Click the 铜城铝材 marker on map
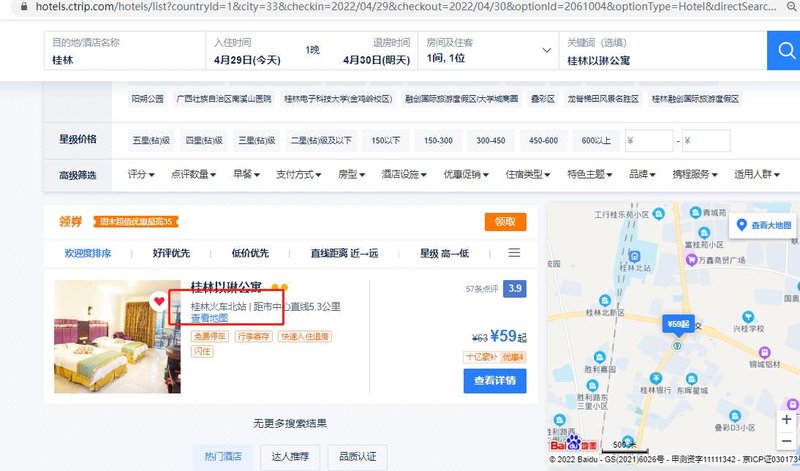This screenshot has height=471, width=800. point(764,352)
